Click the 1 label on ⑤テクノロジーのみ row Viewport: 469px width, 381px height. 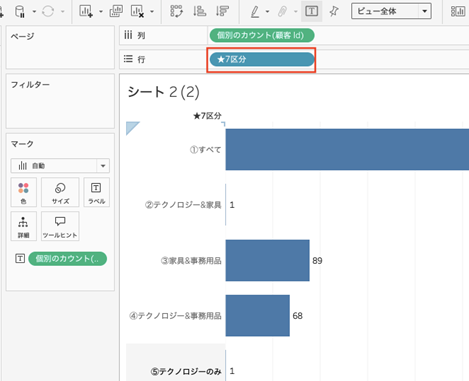pyautogui.click(x=232, y=371)
